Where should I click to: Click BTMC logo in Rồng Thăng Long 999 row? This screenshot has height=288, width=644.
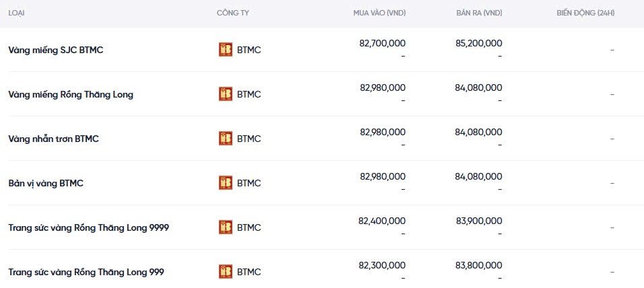226,272
